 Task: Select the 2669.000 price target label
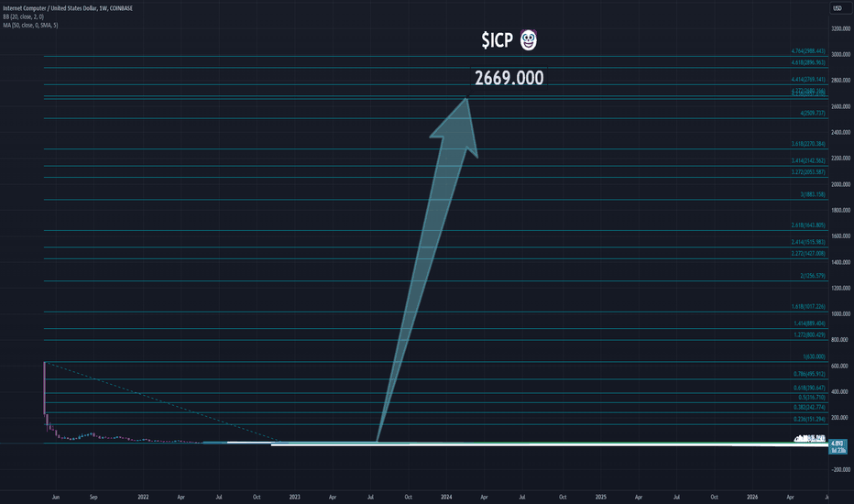509,78
